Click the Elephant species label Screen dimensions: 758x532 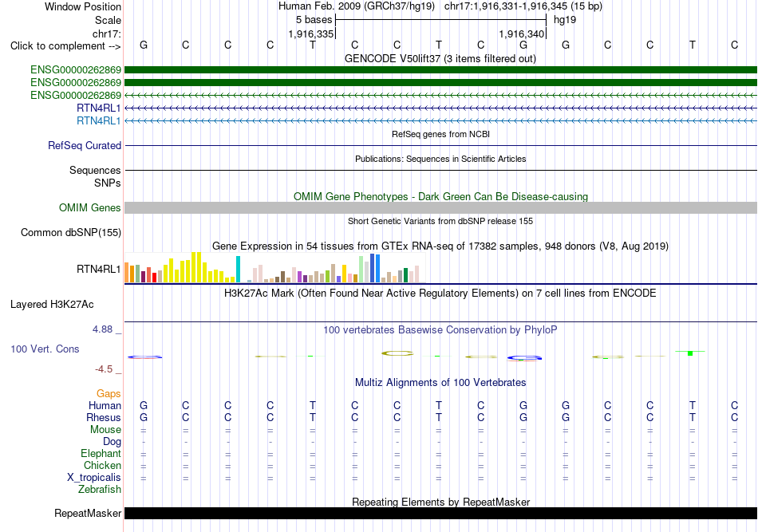[x=101, y=454]
